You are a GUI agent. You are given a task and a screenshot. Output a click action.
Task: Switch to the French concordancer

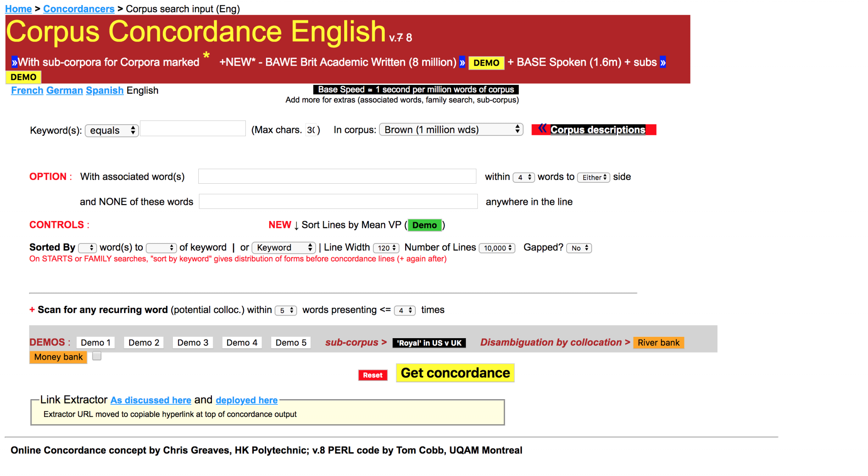27,90
